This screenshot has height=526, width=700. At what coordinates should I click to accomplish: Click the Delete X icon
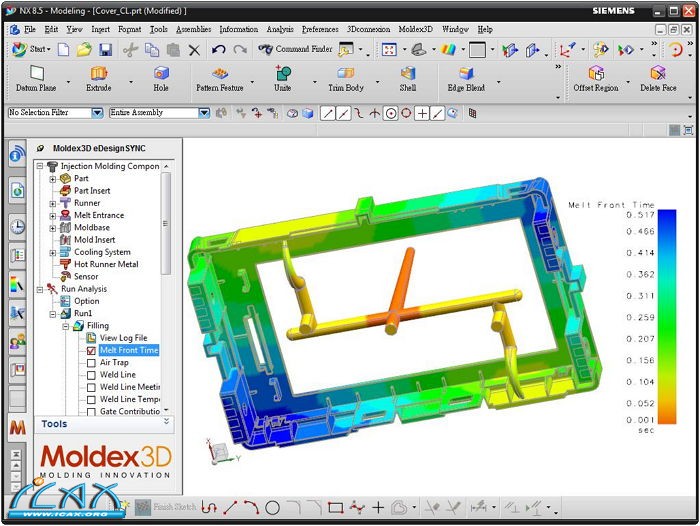[194, 50]
